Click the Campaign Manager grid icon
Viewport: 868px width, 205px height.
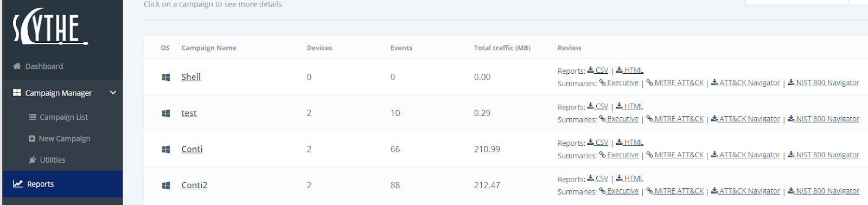[x=17, y=93]
